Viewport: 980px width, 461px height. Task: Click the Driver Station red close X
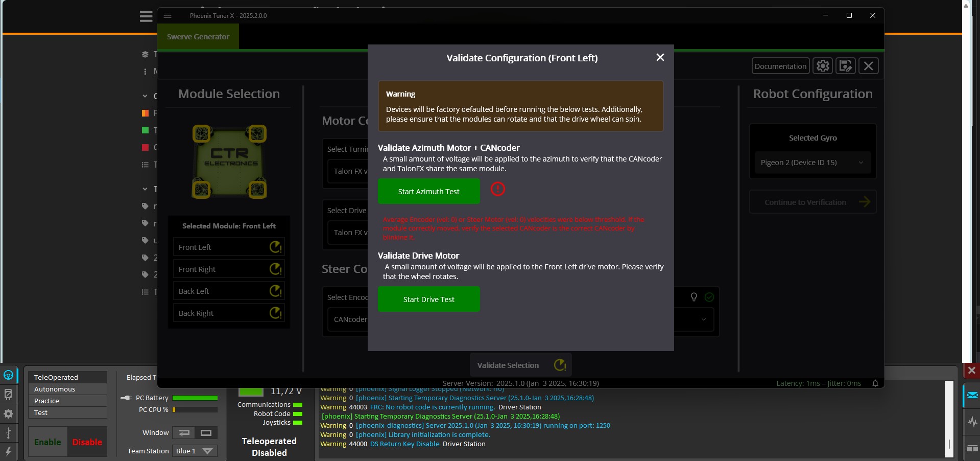tap(971, 370)
